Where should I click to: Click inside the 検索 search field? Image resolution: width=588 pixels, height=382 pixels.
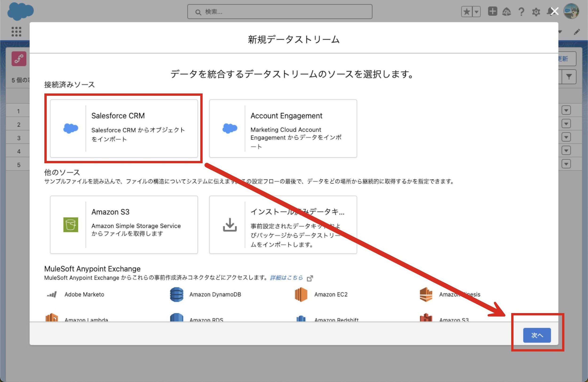[280, 12]
